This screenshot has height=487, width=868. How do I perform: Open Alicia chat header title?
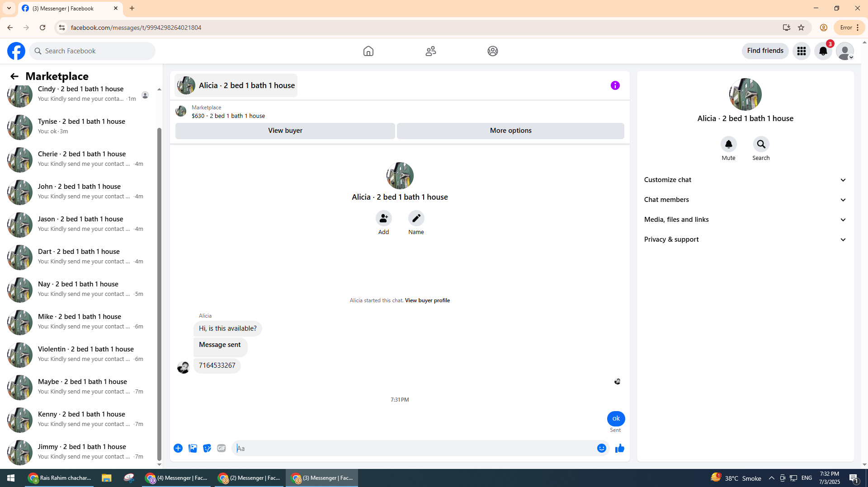point(236,85)
